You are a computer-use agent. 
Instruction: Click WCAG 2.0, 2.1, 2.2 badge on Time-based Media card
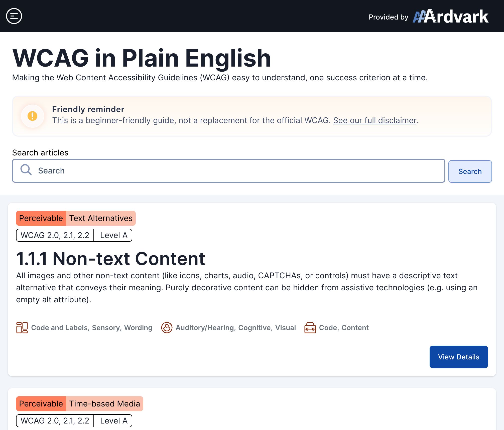[x=55, y=421]
